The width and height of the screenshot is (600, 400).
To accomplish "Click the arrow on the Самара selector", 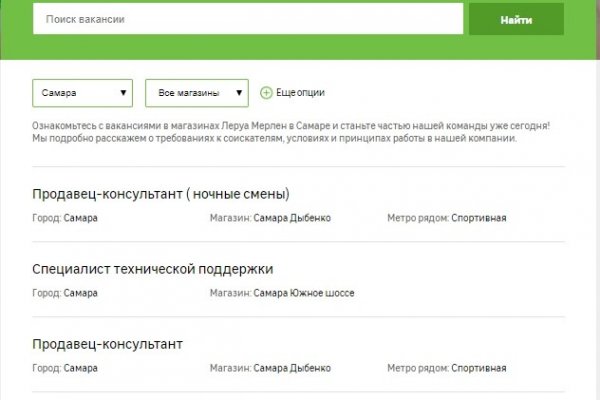I will coord(123,93).
